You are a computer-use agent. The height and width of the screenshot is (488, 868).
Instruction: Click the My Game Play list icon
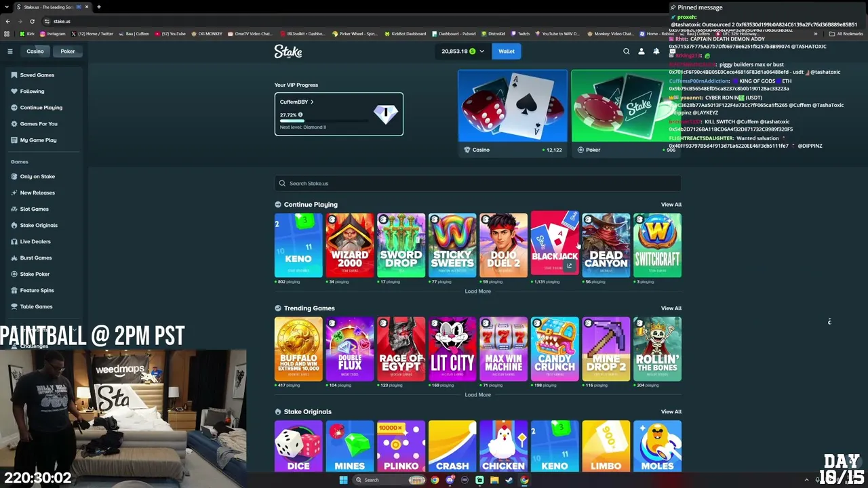14,140
